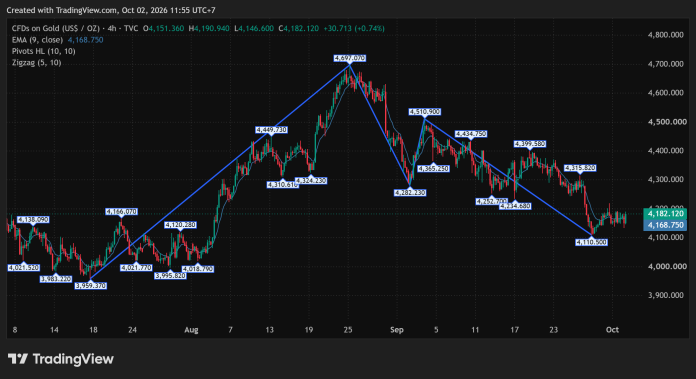Image resolution: width=696 pixels, height=379 pixels.
Task: Click the '4,110.500' pivot low label
Action: point(591,242)
